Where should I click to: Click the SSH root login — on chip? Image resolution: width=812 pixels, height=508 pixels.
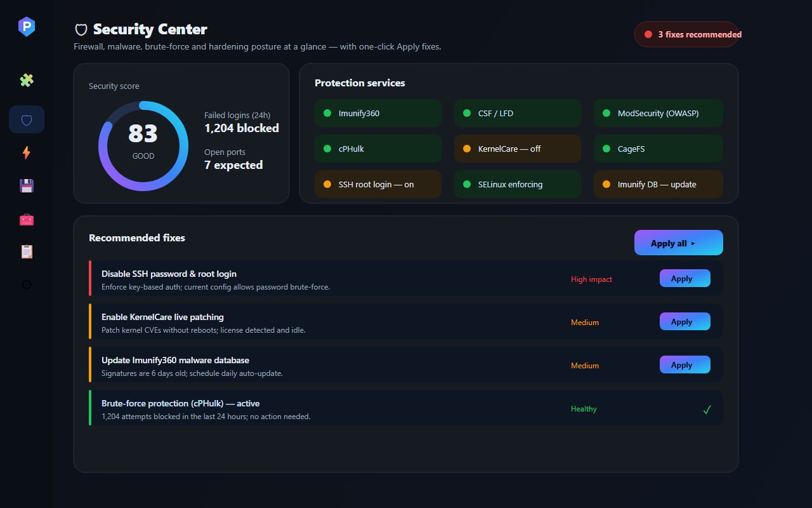(x=378, y=184)
